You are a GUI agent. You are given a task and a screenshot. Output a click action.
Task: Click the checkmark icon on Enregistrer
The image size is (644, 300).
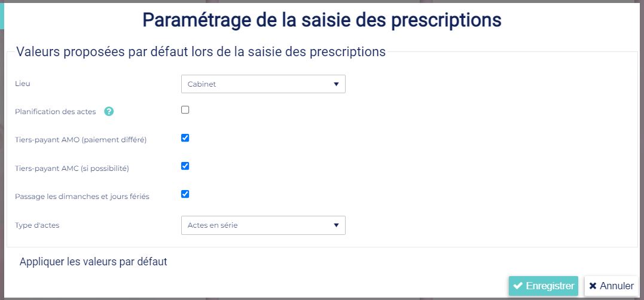tap(518, 286)
